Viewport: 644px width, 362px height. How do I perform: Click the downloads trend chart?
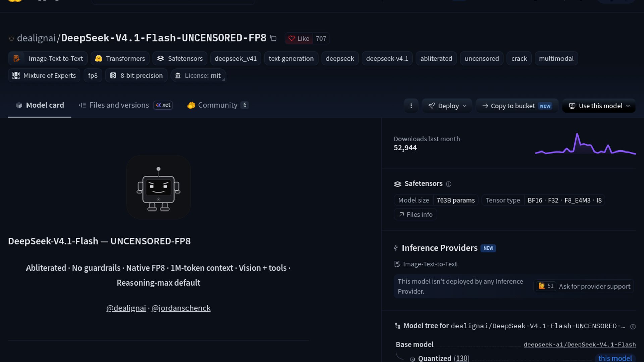pyautogui.click(x=585, y=144)
